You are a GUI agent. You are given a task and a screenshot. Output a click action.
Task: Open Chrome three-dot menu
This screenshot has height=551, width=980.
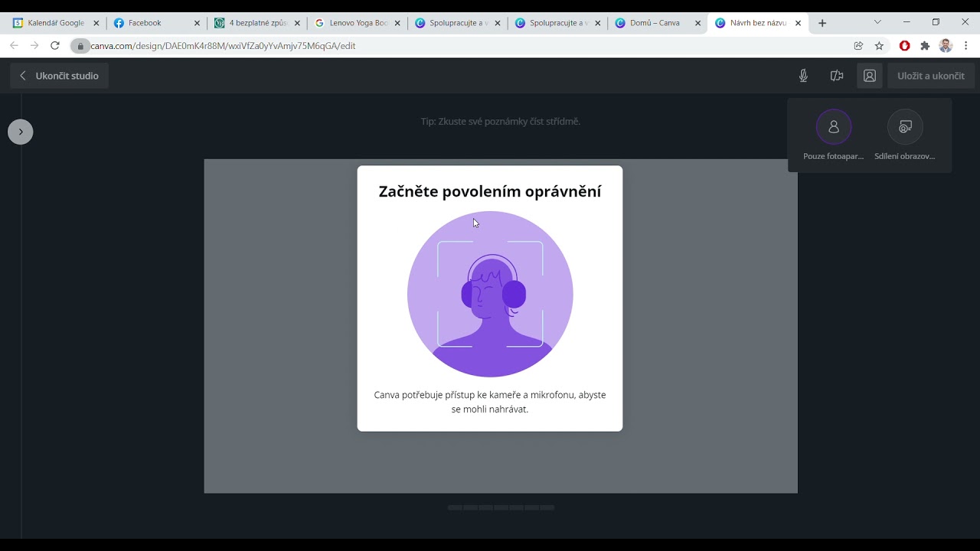click(x=966, y=46)
